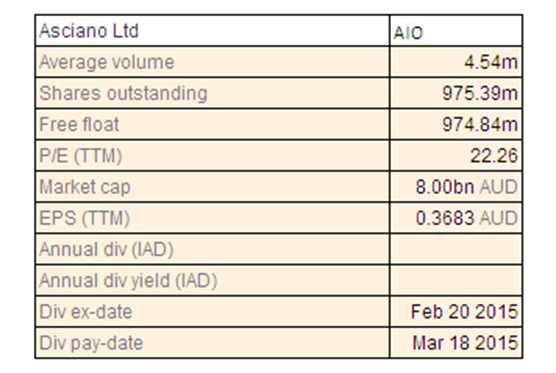
Task: Click the 8.00bn AUD market cap value
Action: pos(467,187)
